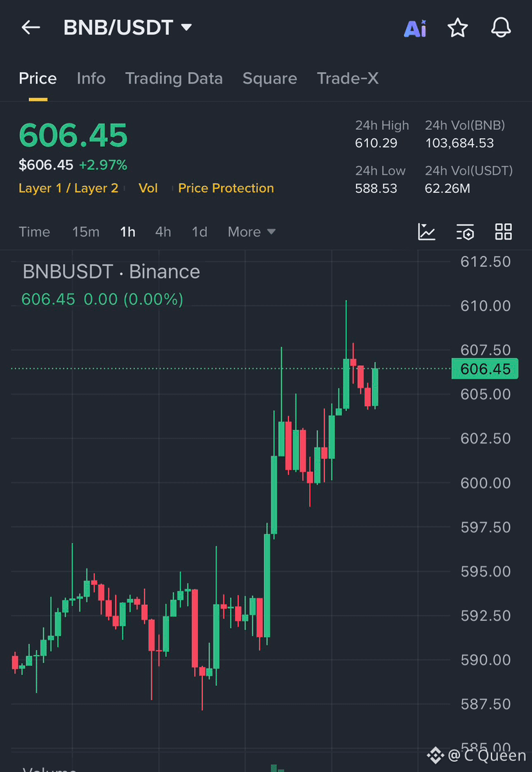Switch to the Trading Data tab
This screenshot has height=772, width=532.
click(174, 78)
